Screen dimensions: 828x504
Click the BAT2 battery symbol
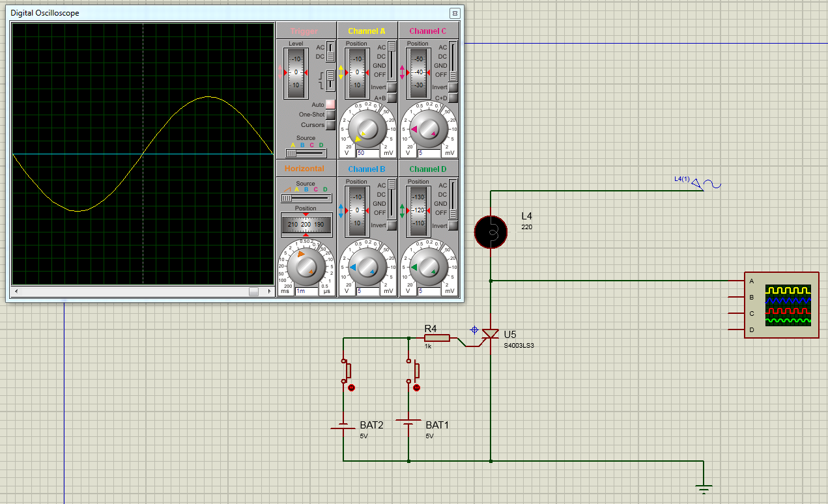click(343, 427)
